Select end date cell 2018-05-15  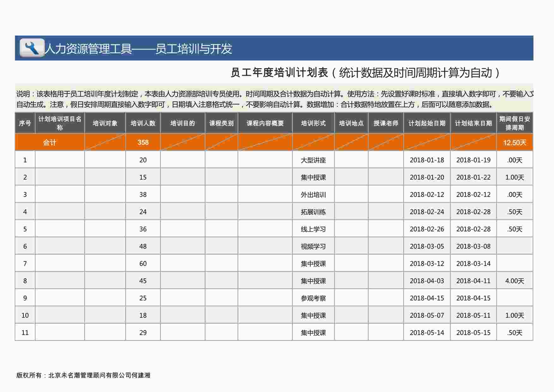click(473, 332)
